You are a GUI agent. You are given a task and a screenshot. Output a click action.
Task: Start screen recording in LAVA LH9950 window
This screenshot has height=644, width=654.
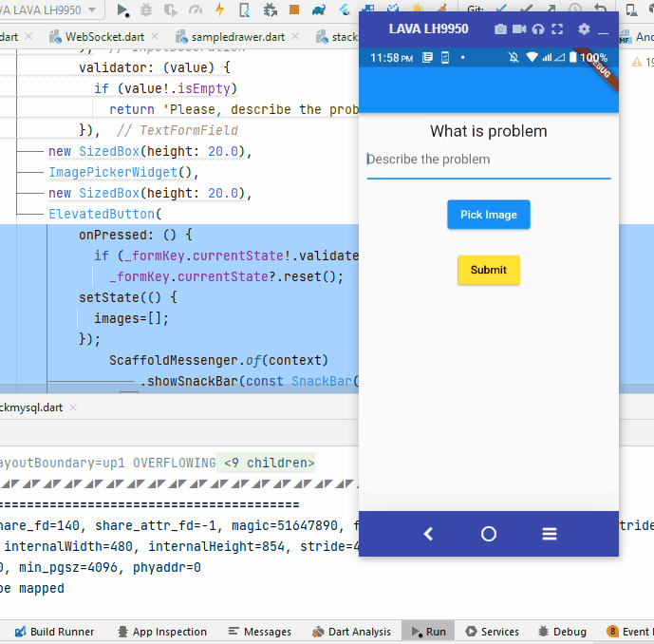pyautogui.click(x=519, y=28)
